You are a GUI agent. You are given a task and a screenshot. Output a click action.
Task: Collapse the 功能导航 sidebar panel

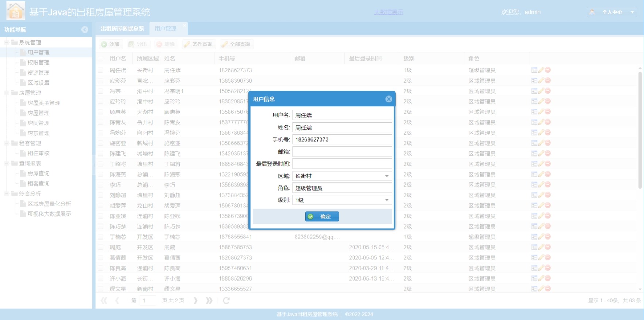[x=85, y=30]
